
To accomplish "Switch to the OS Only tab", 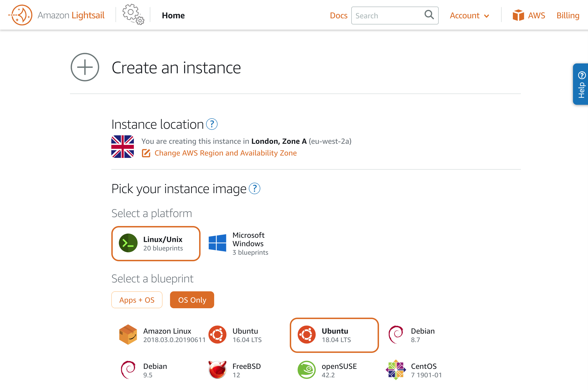I will point(192,300).
